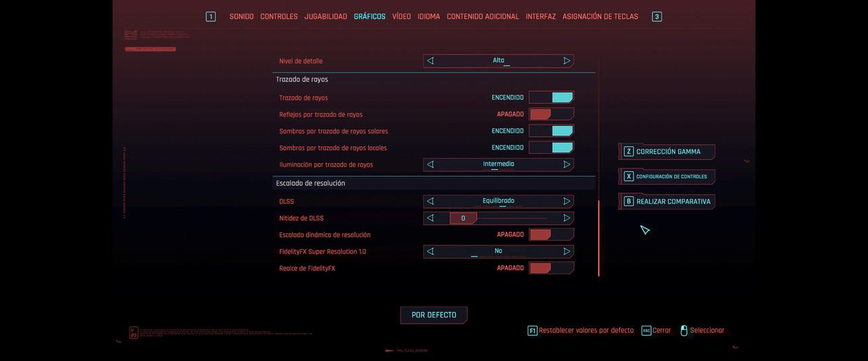Screen dimensions: 868x361
Task: Click the Nitidez de DLSS slider track
Action: tap(498, 218)
